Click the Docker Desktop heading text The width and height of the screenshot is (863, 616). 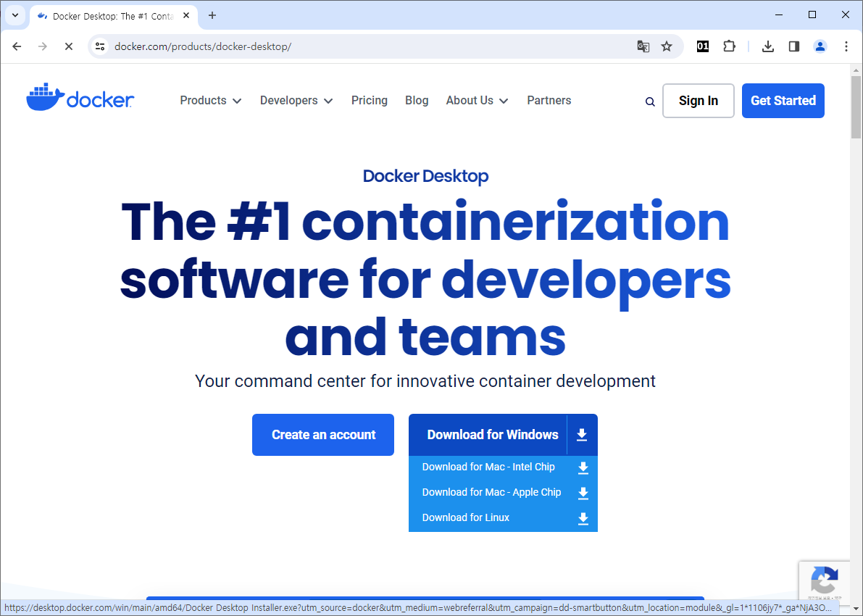(425, 176)
